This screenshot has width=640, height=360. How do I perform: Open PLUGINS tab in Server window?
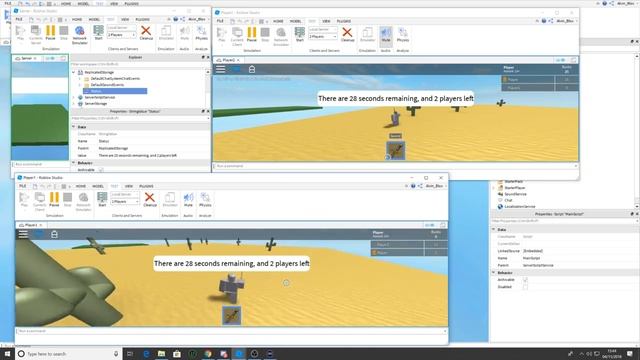[x=142, y=20]
